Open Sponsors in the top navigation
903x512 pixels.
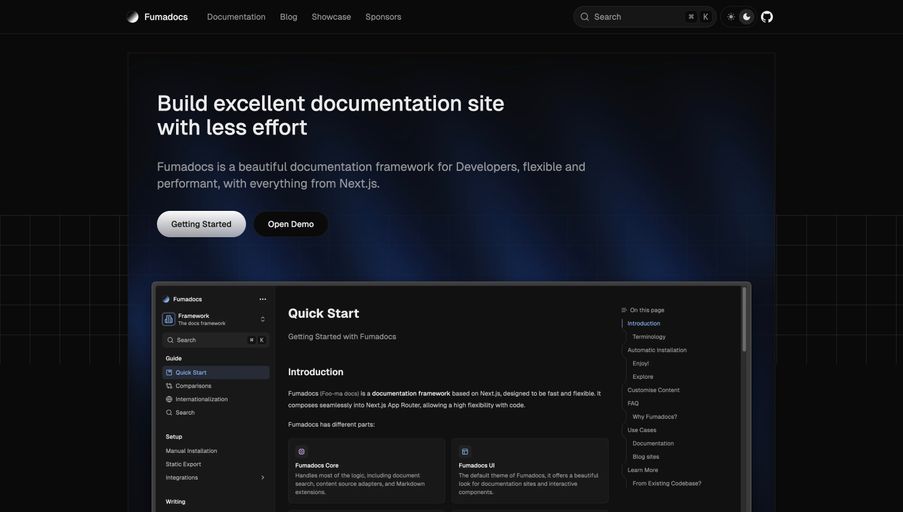(383, 17)
